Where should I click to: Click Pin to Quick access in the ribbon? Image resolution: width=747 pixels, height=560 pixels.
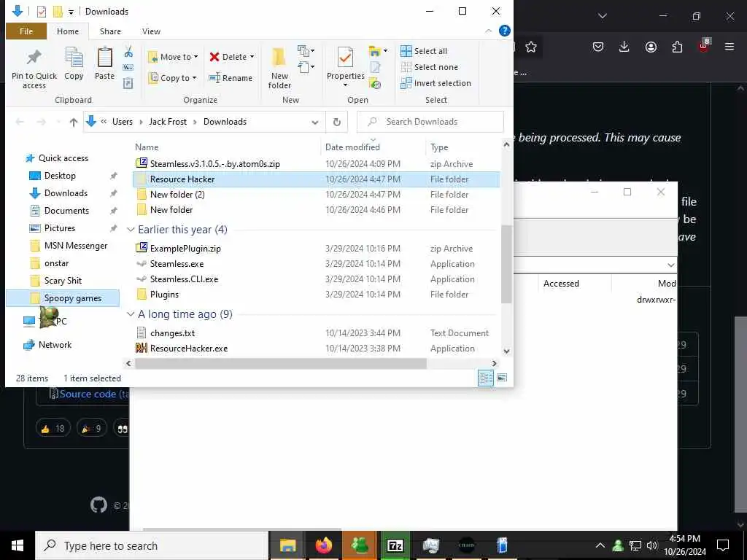[x=34, y=69]
